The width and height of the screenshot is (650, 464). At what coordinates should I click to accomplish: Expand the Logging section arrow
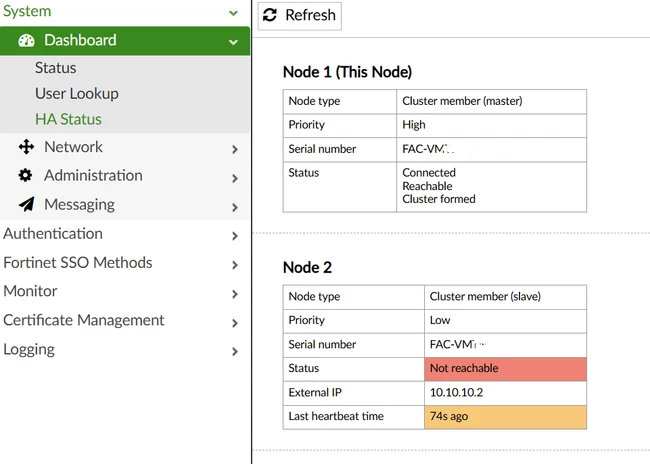click(x=235, y=352)
